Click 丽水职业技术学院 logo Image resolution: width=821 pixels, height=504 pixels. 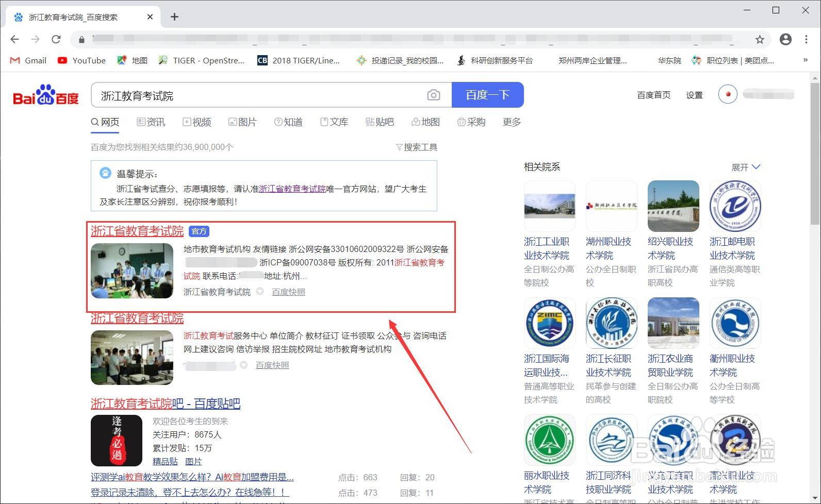pos(550,440)
